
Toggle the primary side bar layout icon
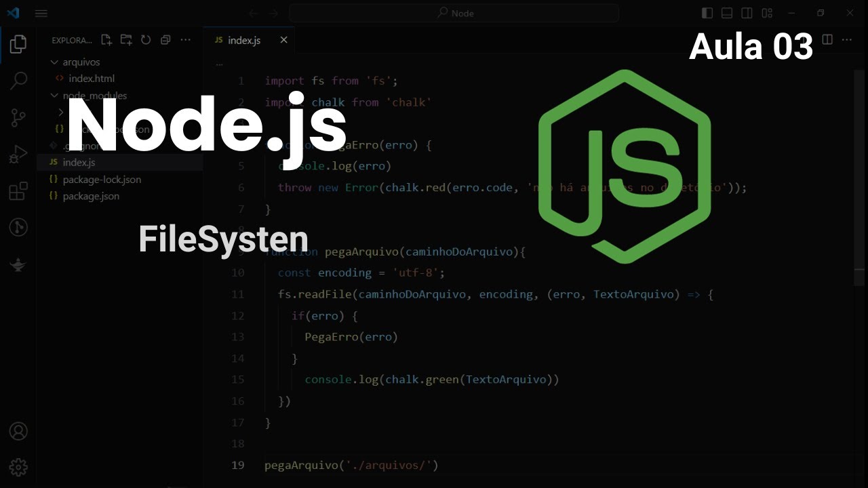707,13
